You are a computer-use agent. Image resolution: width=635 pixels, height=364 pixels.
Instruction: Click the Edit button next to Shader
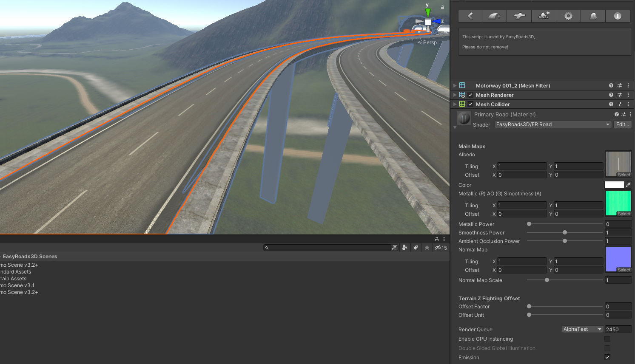pos(622,124)
